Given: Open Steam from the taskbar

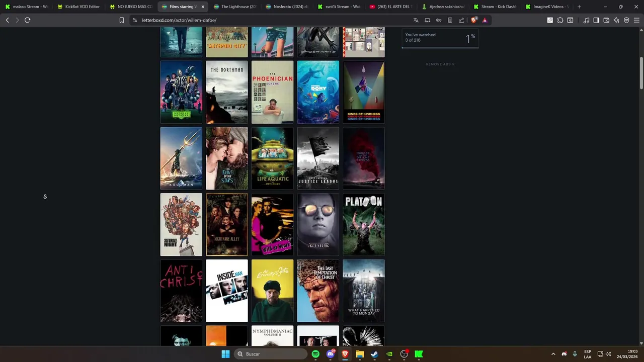Looking at the screenshot, I should (x=374, y=354).
